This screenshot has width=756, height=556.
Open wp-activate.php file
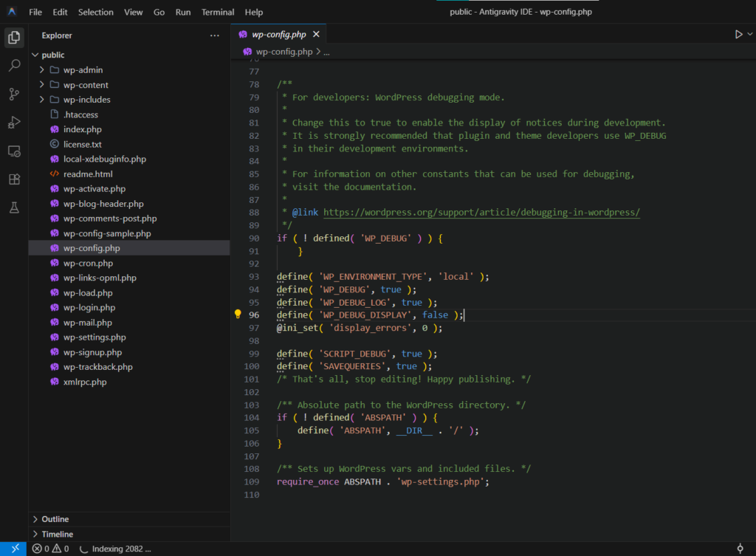129,188
